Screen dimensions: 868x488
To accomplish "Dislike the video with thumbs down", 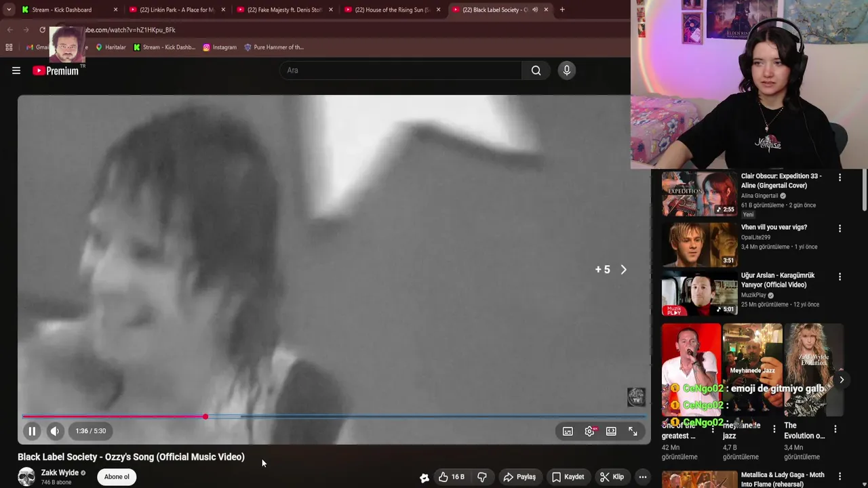I will click(482, 477).
